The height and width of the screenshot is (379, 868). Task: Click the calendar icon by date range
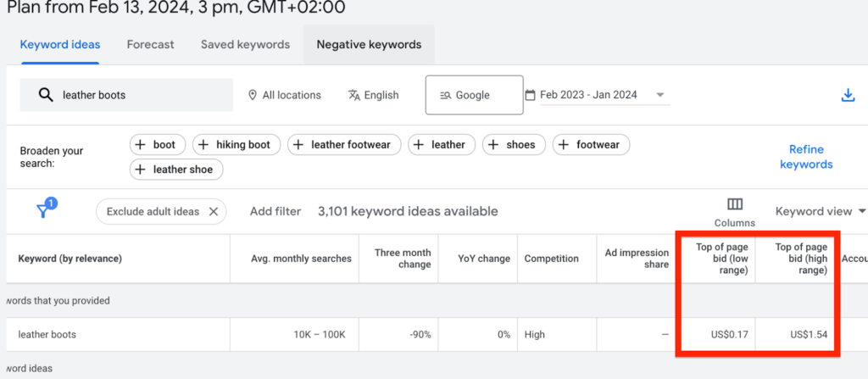(x=531, y=95)
